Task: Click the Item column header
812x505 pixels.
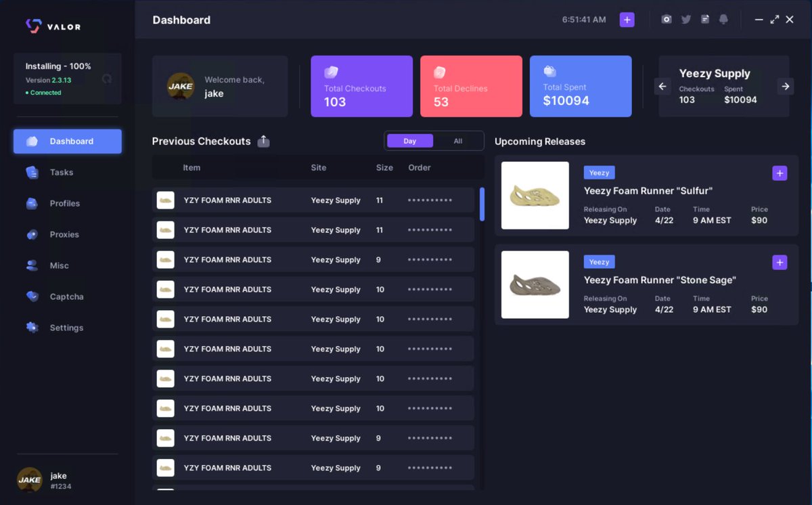Action: point(191,168)
